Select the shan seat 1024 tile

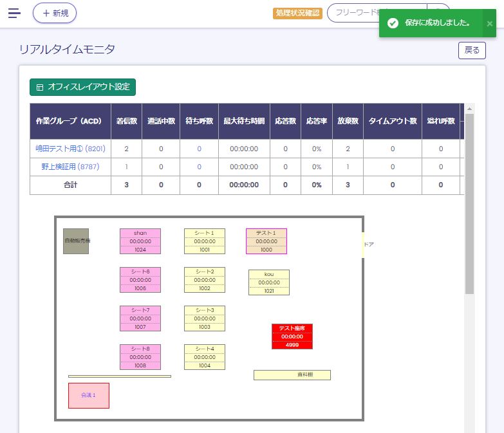(140, 241)
